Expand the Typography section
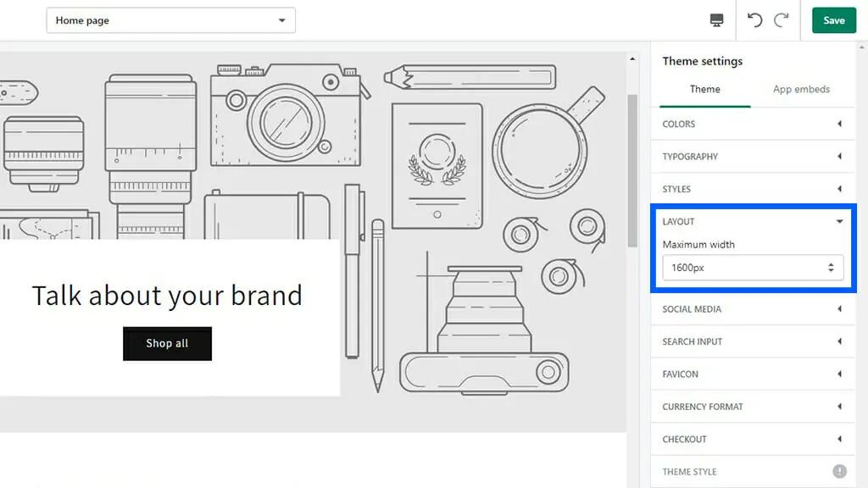This screenshot has width=868, height=488. (x=753, y=157)
